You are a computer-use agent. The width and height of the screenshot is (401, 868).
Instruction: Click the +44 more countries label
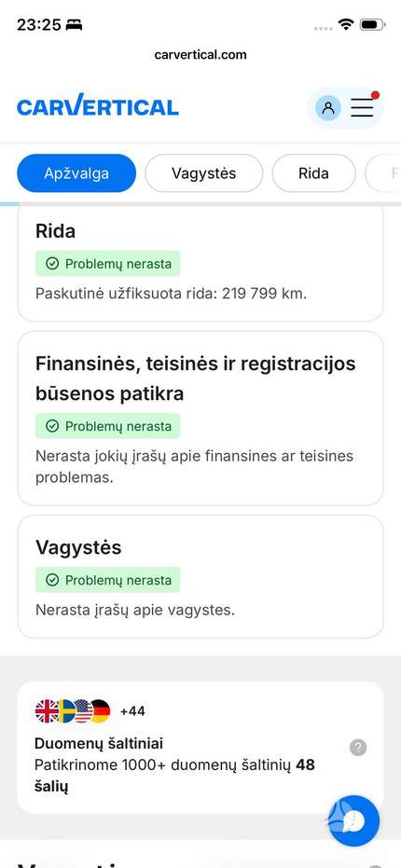click(x=132, y=710)
